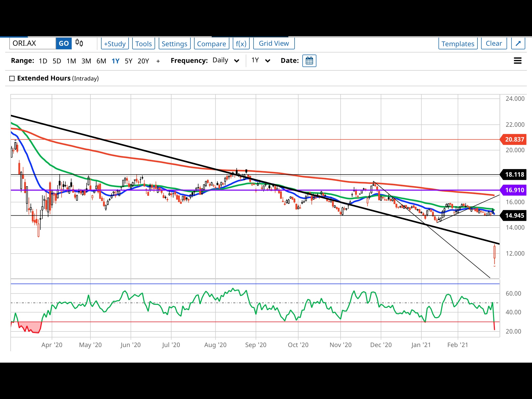
Task: Select the 1M range
Action: pos(71,61)
